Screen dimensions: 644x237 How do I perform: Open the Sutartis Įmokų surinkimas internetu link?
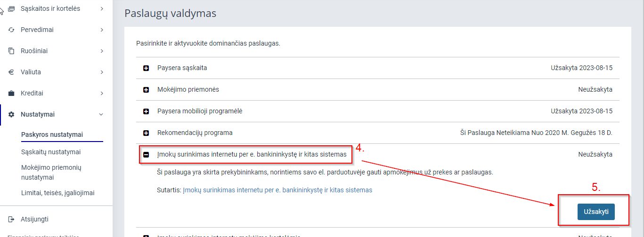tap(277, 190)
